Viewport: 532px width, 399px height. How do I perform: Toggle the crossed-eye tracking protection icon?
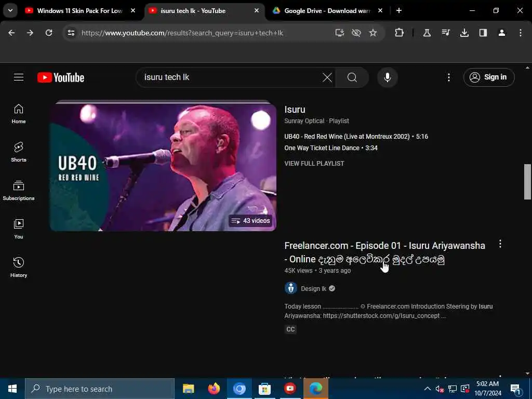(x=356, y=33)
